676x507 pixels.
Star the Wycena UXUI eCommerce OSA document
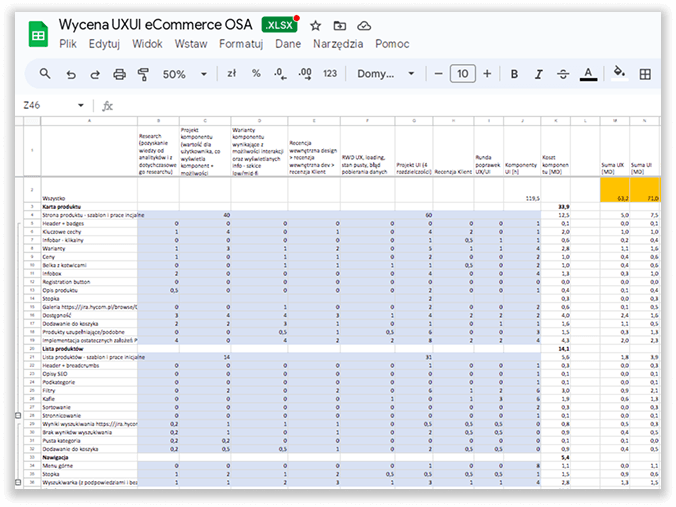click(316, 26)
